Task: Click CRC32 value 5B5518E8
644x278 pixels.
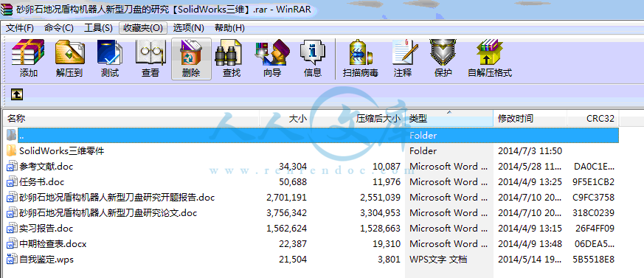Action: (x=594, y=260)
